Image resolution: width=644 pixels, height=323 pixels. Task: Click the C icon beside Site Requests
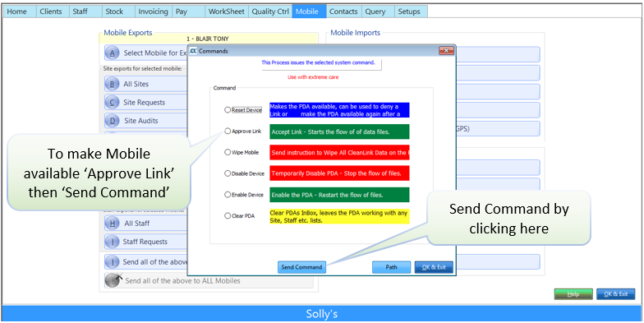tap(112, 102)
